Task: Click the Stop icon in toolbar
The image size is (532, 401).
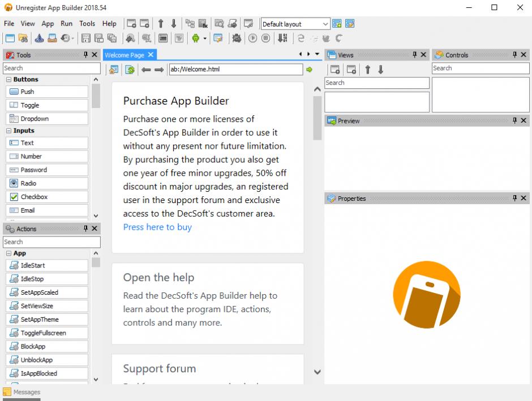Action: (x=266, y=38)
